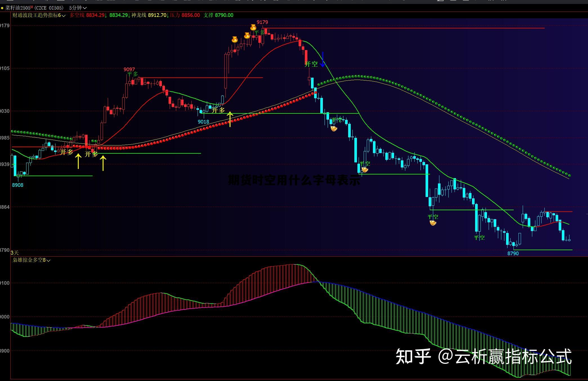This screenshot has width=588, height=381.
Task: Click the yellow up arrow below 9018 开多
Action: click(x=230, y=119)
